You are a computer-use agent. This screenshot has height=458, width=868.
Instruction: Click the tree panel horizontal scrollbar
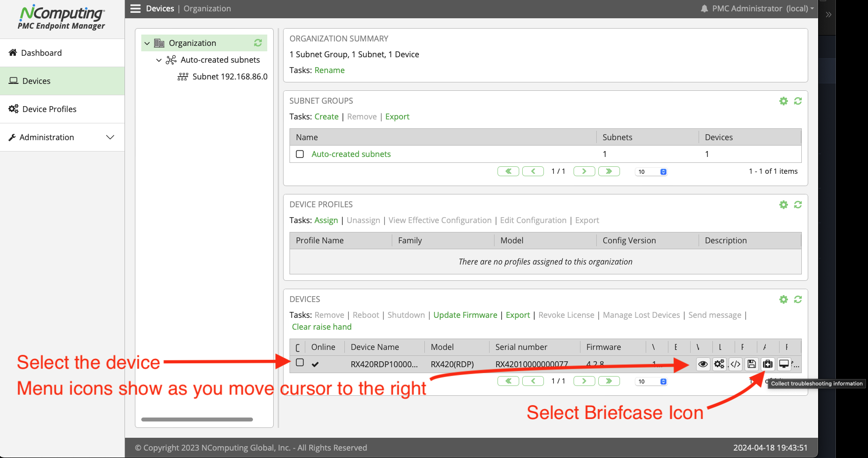197,420
